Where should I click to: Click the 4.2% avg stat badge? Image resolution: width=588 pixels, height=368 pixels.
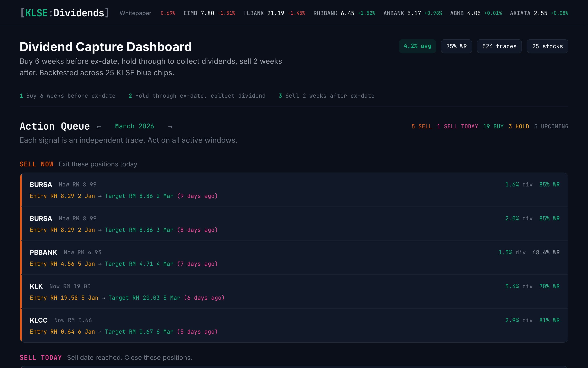click(x=418, y=46)
